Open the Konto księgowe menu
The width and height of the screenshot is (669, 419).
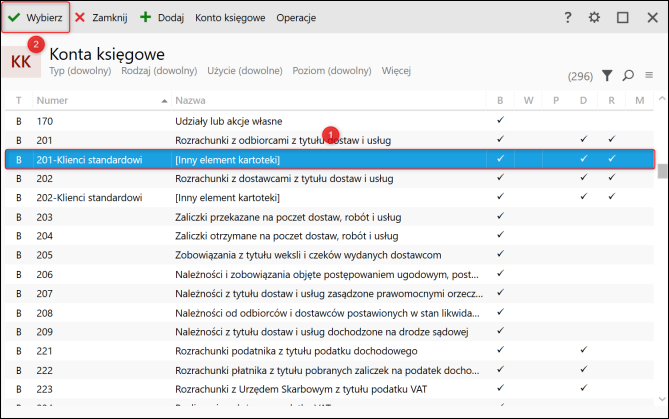click(230, 18)
